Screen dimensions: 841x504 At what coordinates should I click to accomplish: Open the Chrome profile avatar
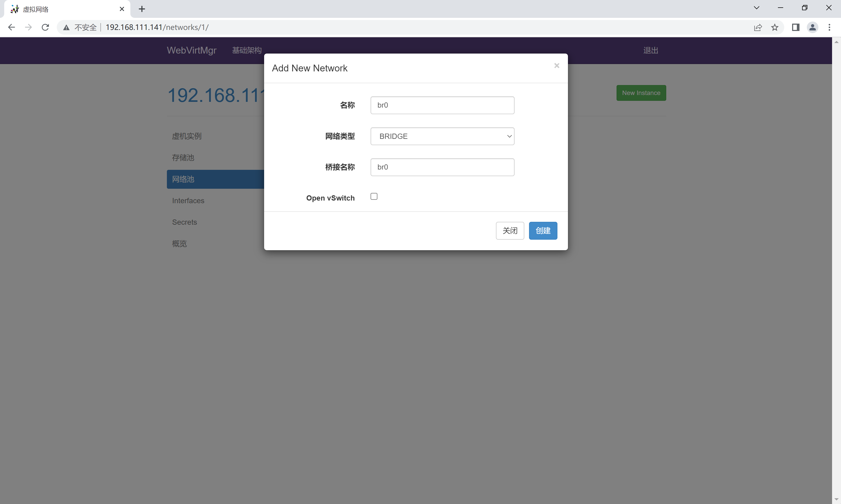pyautogui.click(x=812, y=27)
